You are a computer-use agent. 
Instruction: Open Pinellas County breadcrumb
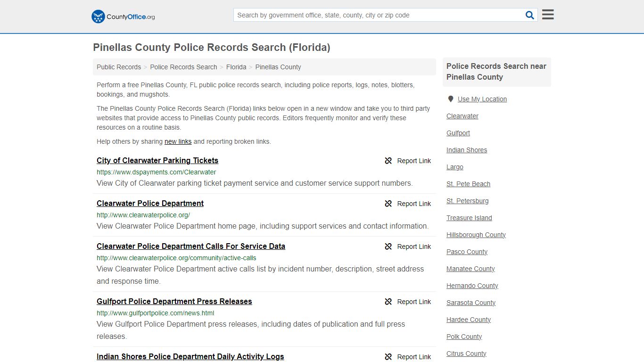click(x=278, y=67)
